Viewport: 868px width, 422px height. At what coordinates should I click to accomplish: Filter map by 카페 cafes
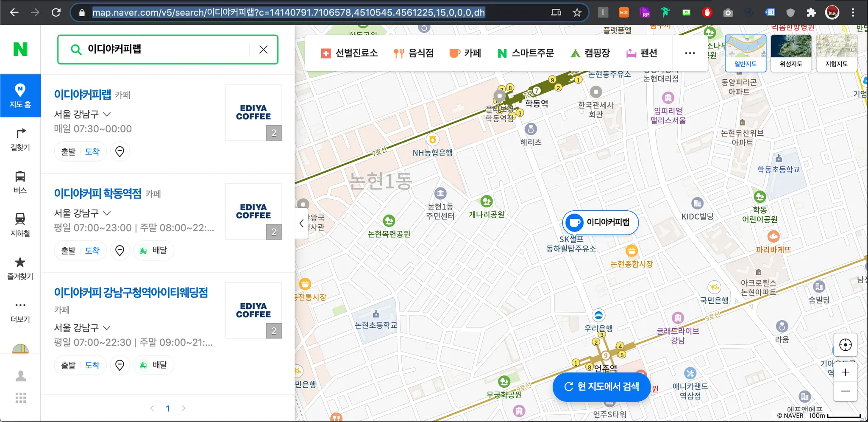click(465, 53)
